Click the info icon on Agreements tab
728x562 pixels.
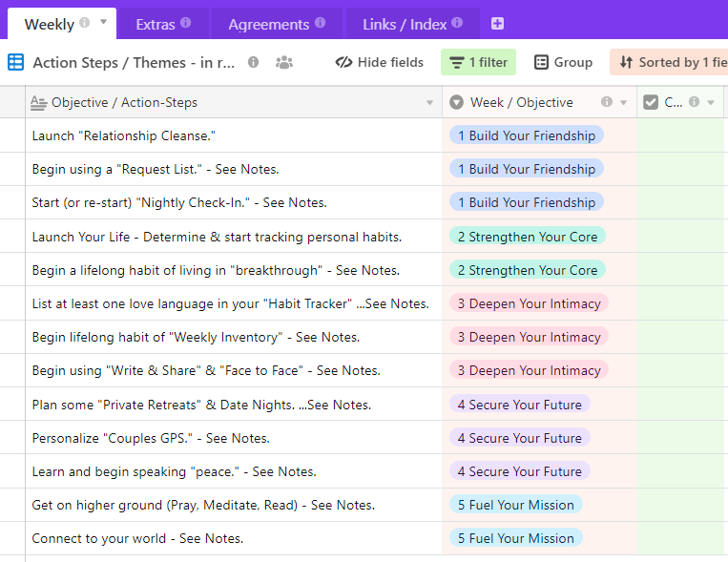click(x=321, y=23)
